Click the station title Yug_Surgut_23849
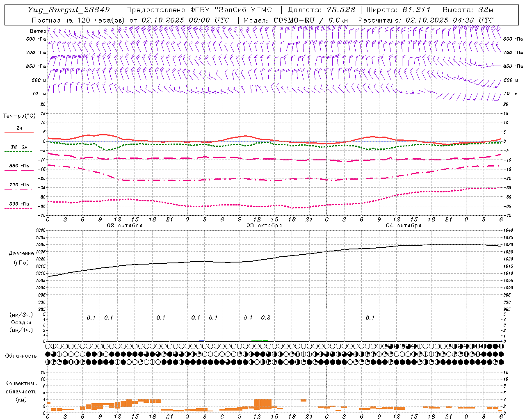 click(x=69, y=10)
